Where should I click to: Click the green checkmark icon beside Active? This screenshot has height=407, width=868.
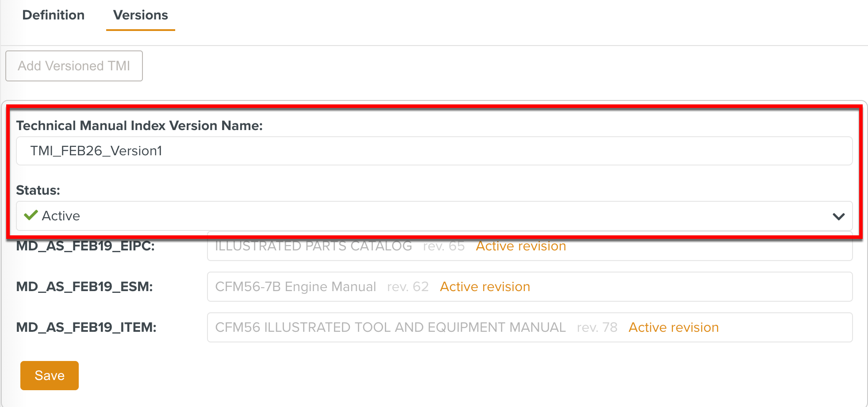pos(31,215)
